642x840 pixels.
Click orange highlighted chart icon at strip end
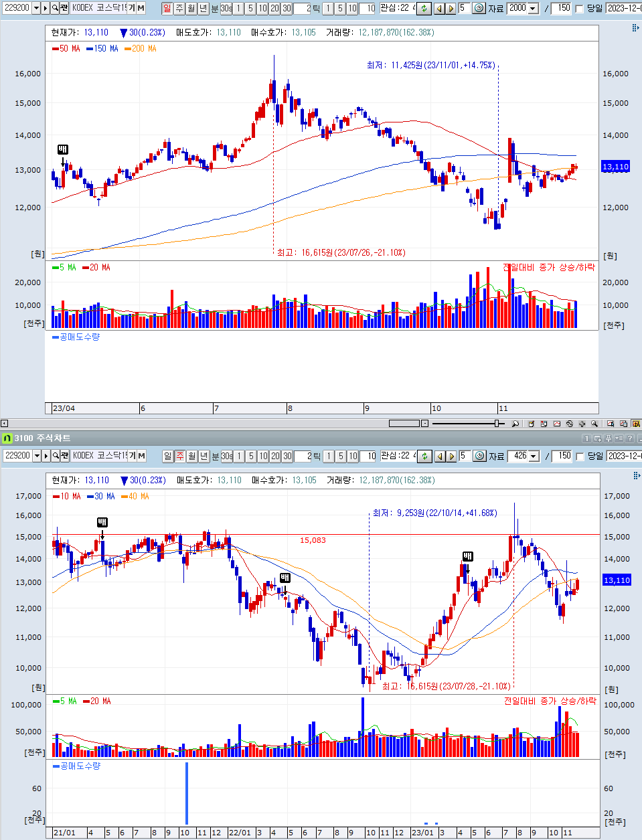pos(636,423)
